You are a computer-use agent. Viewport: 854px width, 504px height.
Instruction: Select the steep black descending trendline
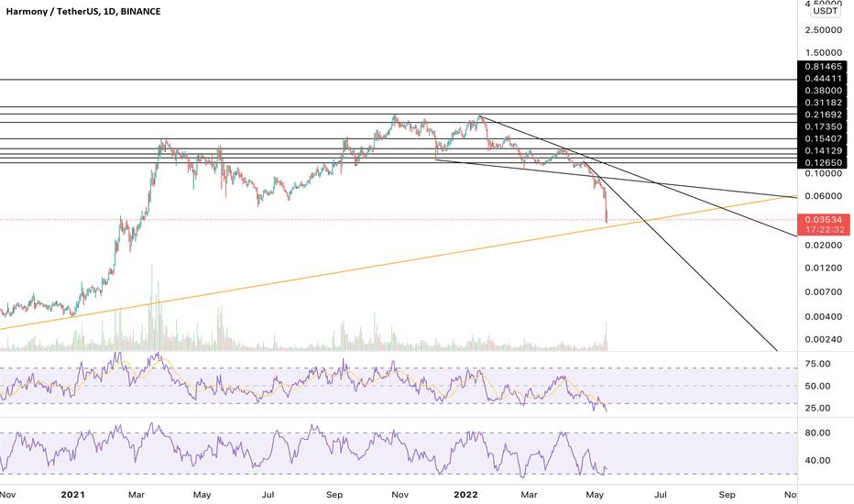[x=681, y=256]
